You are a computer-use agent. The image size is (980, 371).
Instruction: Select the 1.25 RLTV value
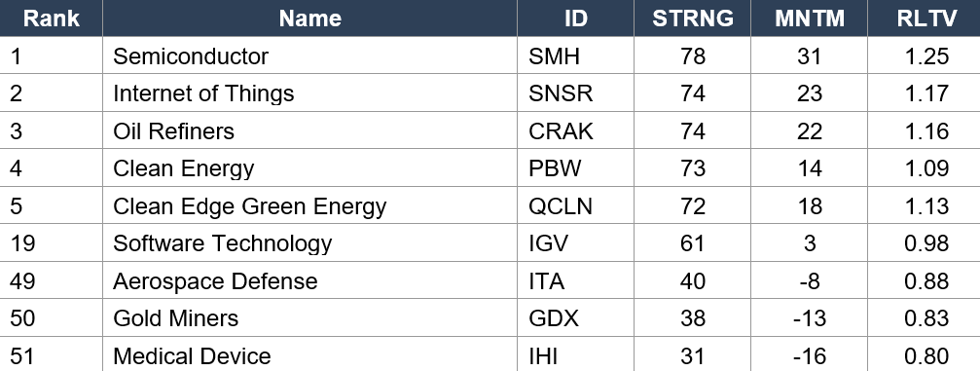tap(925, 56)
